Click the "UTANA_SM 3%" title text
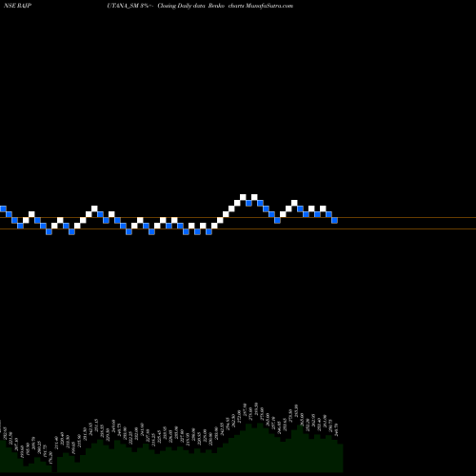The height and width of the screenshot is (476, 476). click(x=129, y=6)
